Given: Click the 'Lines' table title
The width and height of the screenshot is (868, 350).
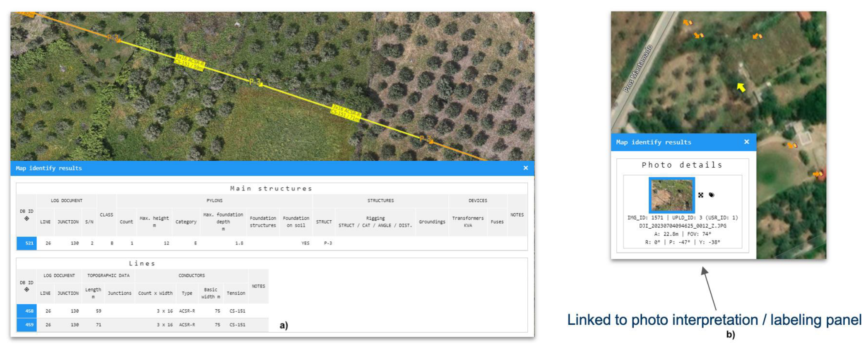Looking at the screenshot, I should [142, 263].
